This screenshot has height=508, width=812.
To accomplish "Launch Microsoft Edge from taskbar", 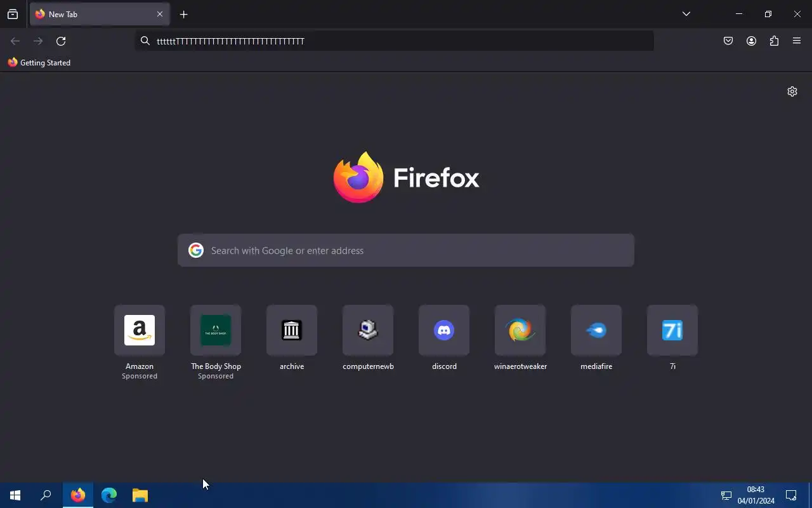I will pos(109,495).
